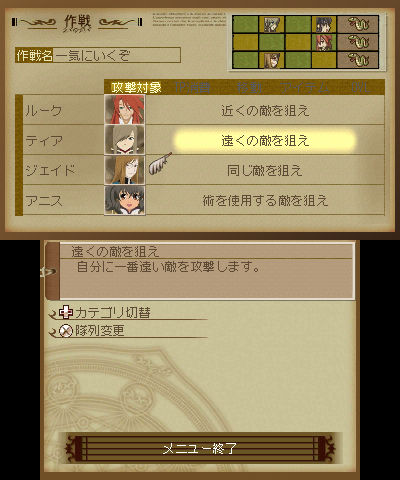Switch to the アイテム tab
Screen dimensions: 400x480
point(304,88)
